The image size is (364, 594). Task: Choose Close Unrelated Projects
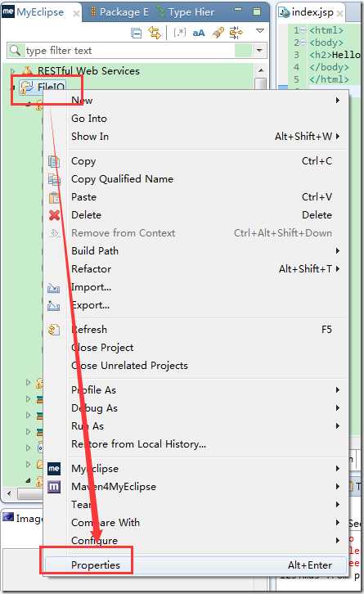coord(195,366)
